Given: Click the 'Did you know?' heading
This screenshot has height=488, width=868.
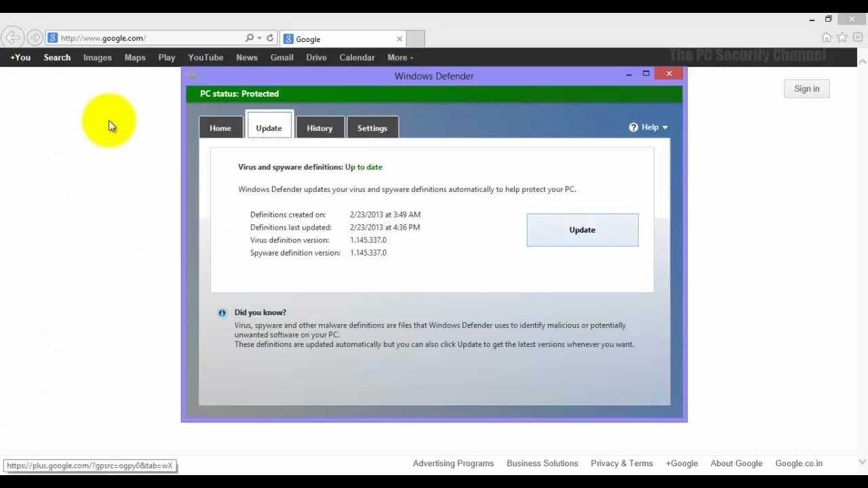Looking at the screenshot, I should tap(260, 312).
